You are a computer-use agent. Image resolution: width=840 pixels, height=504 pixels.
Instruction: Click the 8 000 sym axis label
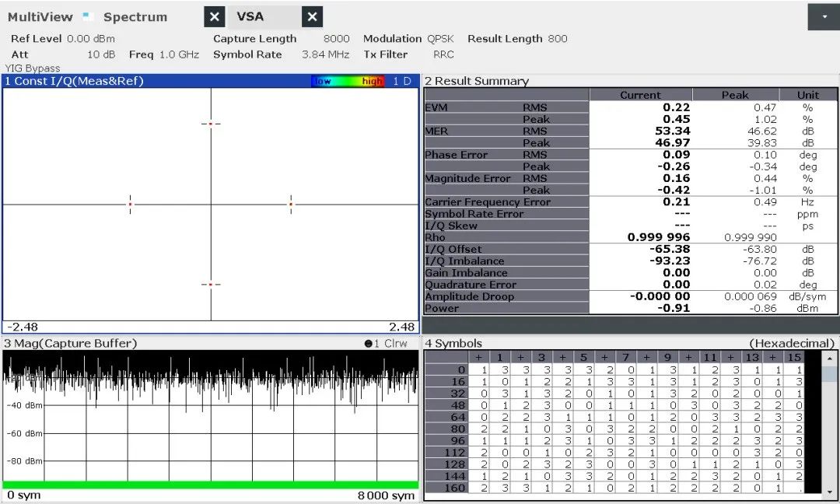386,495
